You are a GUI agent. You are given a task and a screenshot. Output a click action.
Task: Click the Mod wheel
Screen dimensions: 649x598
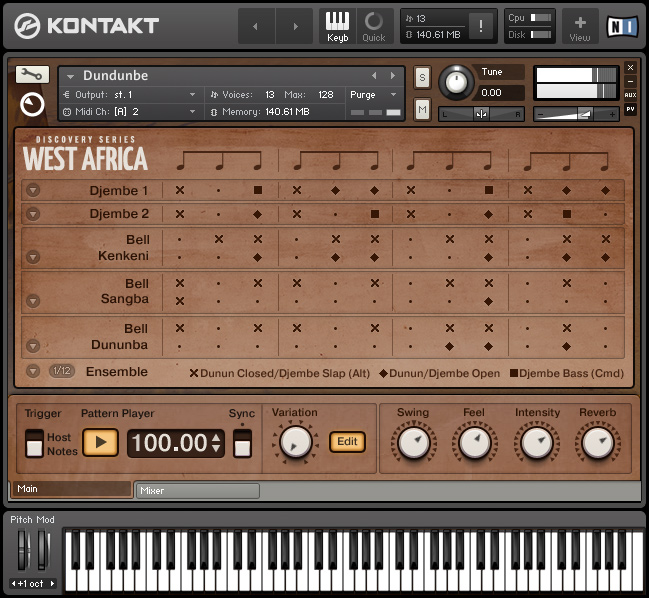pos(43,550)
